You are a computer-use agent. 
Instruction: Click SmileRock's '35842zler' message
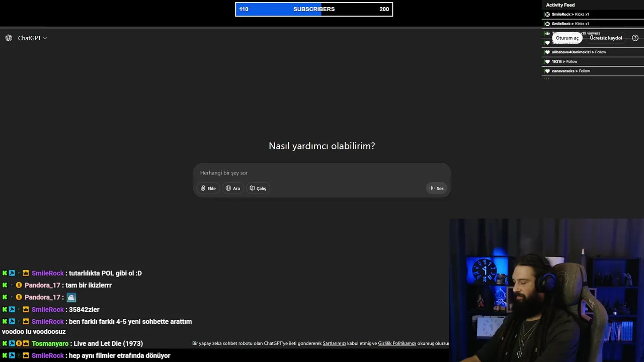coord(84,310)
